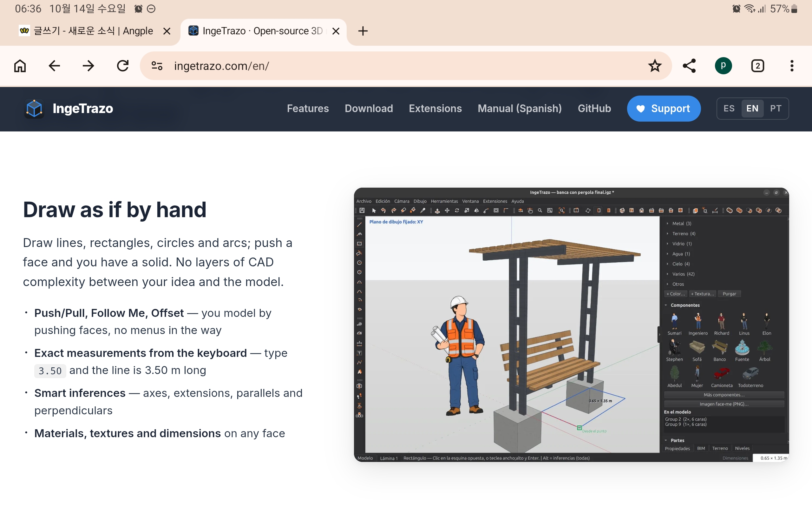This screenshot has width=812, height=508.
Task: Share the current page
Action: pos(689,66)
